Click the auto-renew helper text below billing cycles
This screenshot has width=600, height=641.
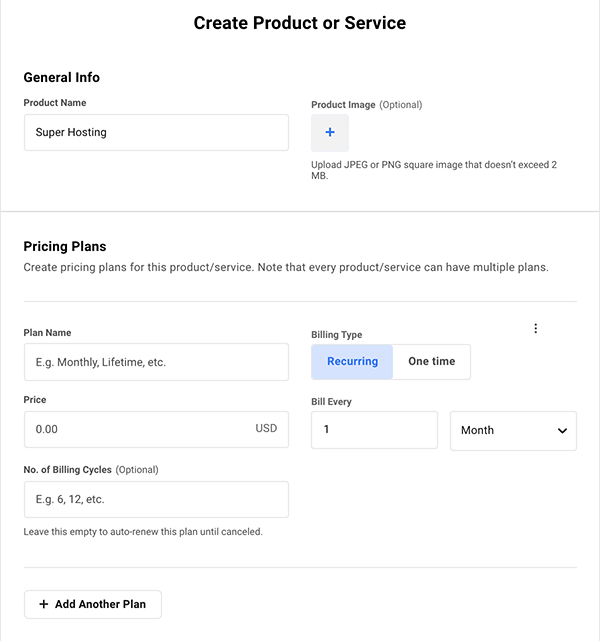pyautogui.click(x=143, y=532)
